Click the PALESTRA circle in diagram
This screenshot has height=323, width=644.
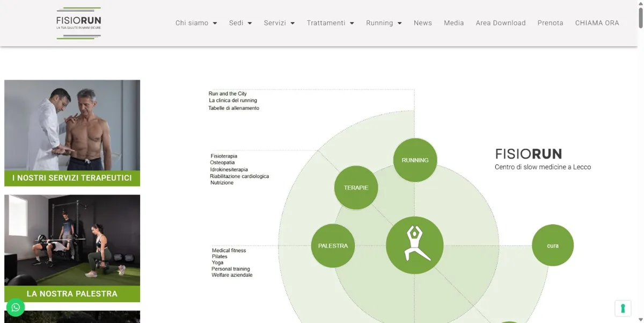(x=333, y=246)
